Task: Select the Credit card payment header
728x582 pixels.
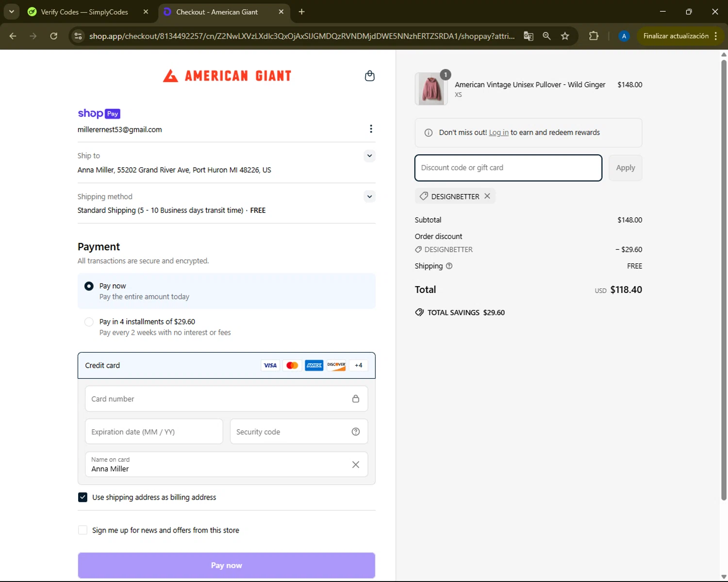Action: [226, 365]
